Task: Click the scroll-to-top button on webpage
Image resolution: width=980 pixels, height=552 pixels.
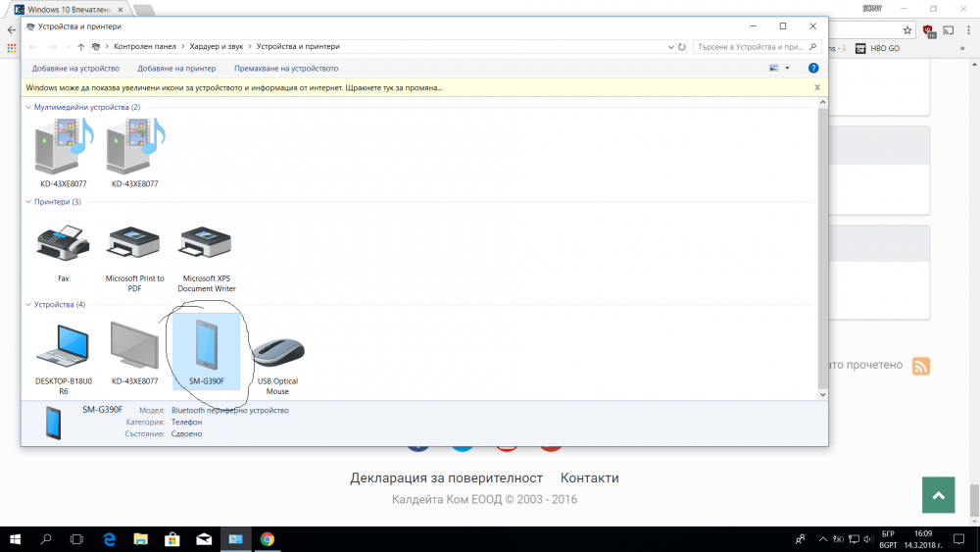Action: point(938,495)
